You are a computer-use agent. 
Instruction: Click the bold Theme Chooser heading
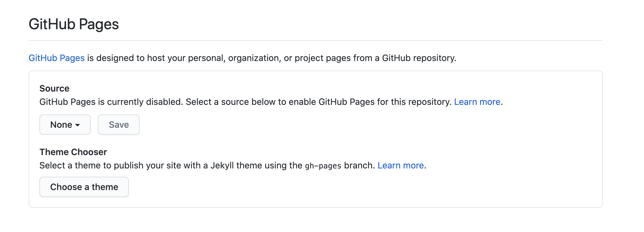(x=73, y=152)
